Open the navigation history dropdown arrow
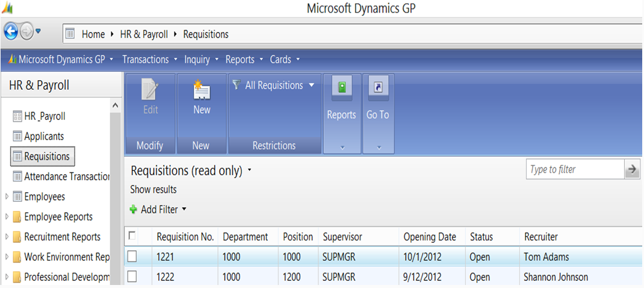Image resolution: width=644 pixels, height=288 pixels. pyautogui.click(x=38, y=31)
